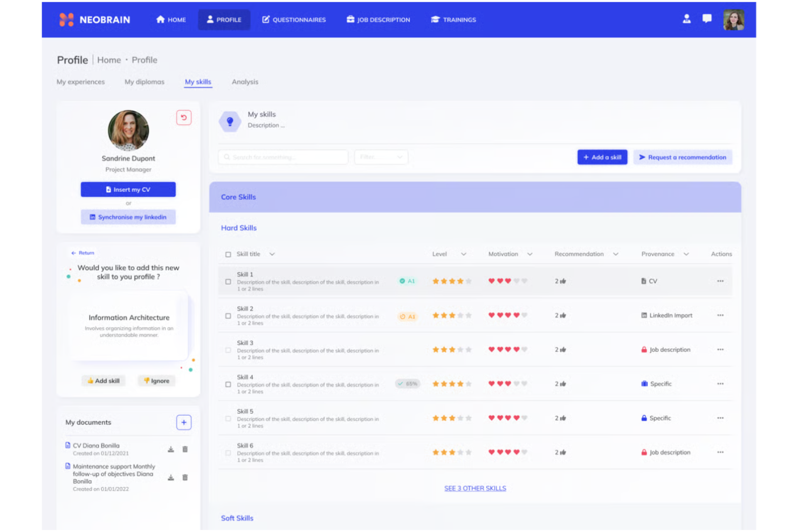The width and height of the screenshot is (798, 532).
Task: Open the Trainings menu item
Action: point(453,19)
